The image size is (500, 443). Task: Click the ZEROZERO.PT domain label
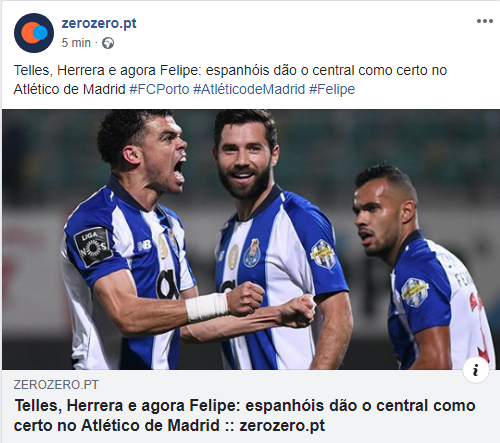pyautogui.click(x=56, y=385)
